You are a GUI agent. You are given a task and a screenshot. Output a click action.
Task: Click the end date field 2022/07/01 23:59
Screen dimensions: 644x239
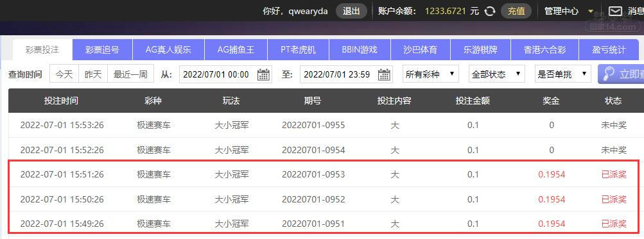pyautogui.click(x=346, y=74)
